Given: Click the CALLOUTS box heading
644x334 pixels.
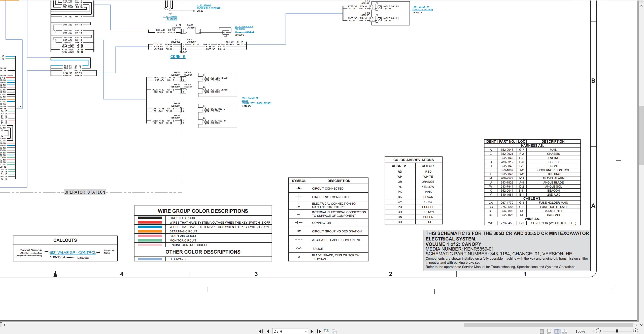Looking at the screenshot, I should pyautogui.click(x=65, y=240).
